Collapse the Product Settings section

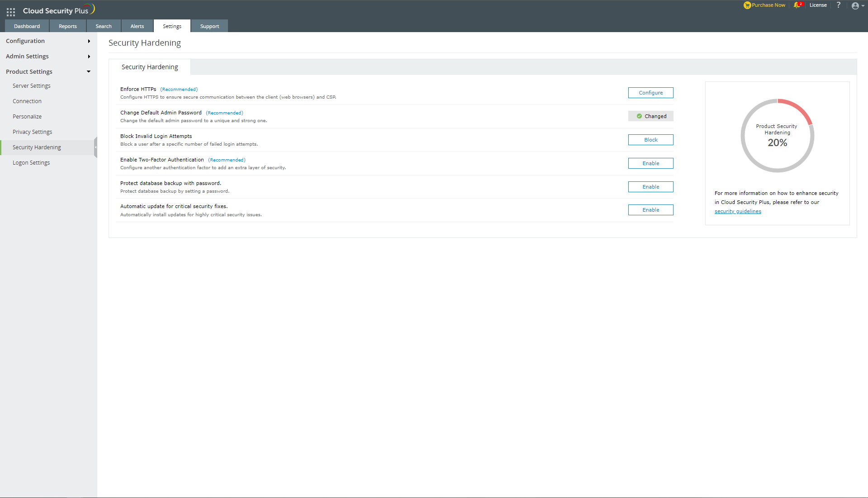(x=48, y=71)
